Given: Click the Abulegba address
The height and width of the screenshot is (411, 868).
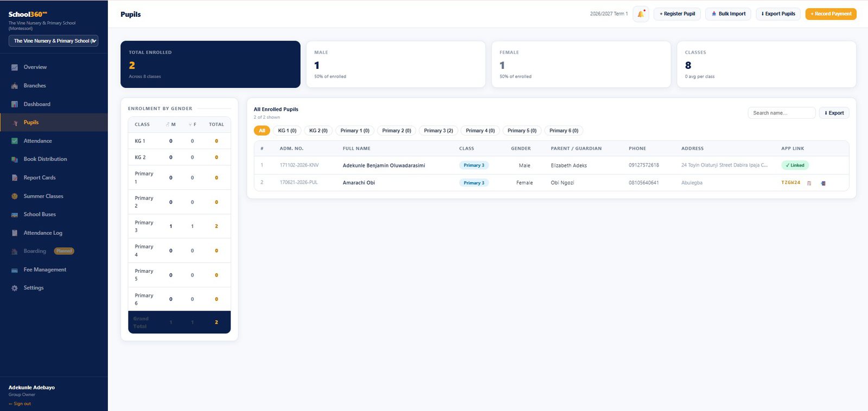Looking at the screenshot, I should [692, 183].
